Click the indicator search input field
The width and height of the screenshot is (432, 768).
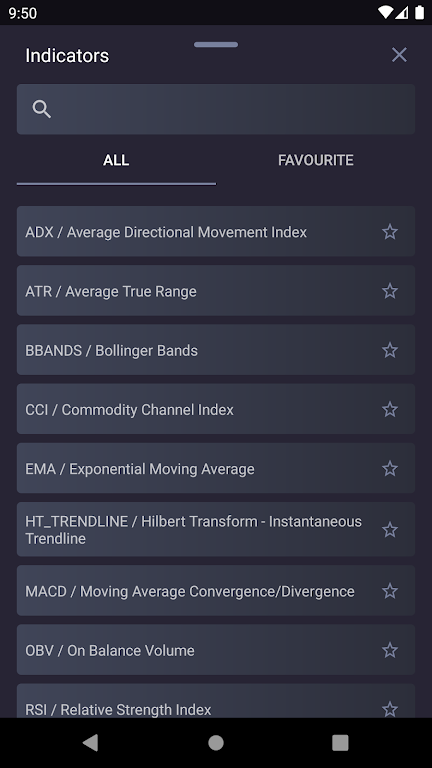(x=216, y=109)
